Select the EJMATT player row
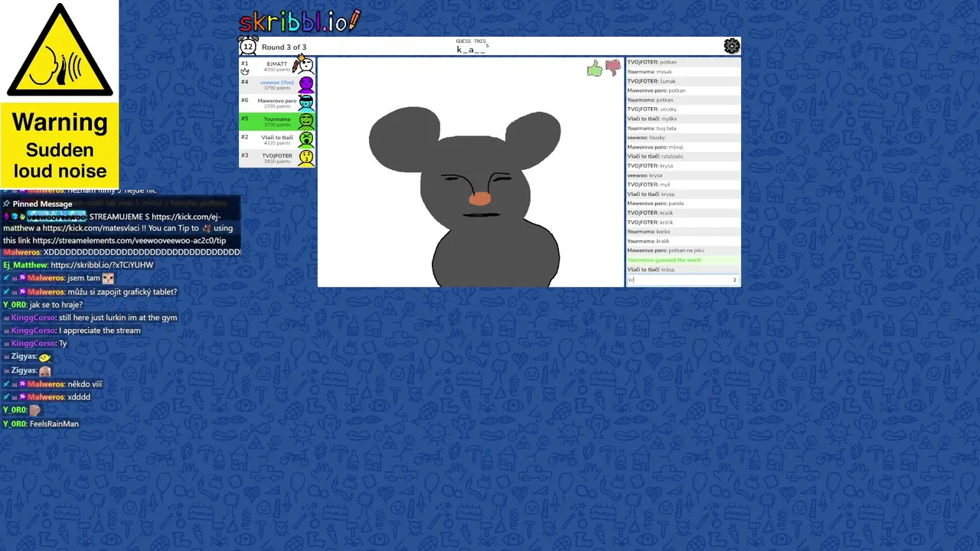This screenshot has width=980, height=551. [x=277, y=67]
